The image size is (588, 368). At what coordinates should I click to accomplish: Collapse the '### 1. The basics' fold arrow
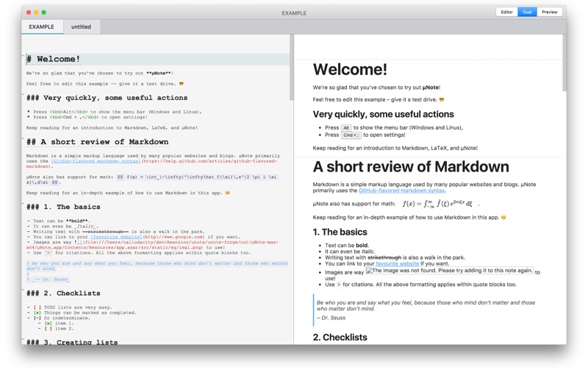24,204
